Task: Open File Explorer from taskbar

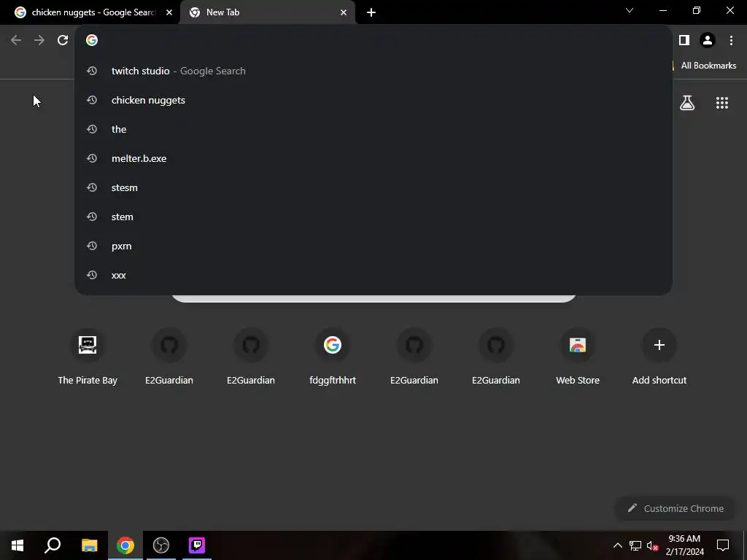Action: click(x=89, y=545)
